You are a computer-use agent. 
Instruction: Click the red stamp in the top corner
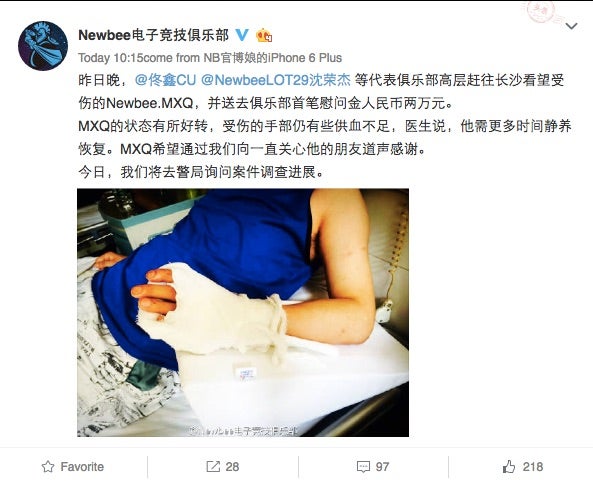tap(541, 11)
